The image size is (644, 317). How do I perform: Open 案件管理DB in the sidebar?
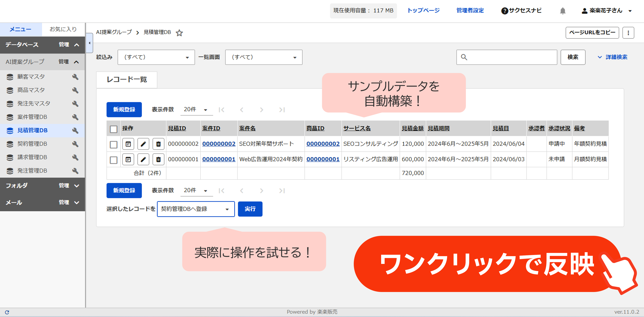coord(32,117)
